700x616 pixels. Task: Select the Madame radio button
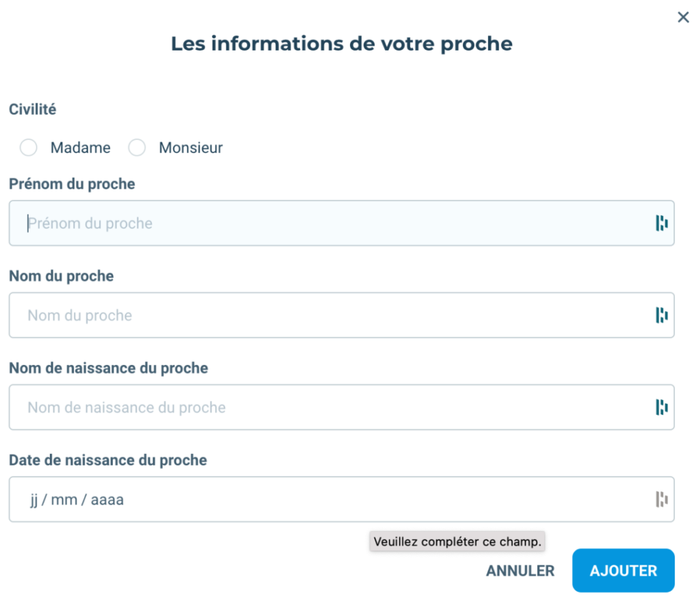click(29, 148)
